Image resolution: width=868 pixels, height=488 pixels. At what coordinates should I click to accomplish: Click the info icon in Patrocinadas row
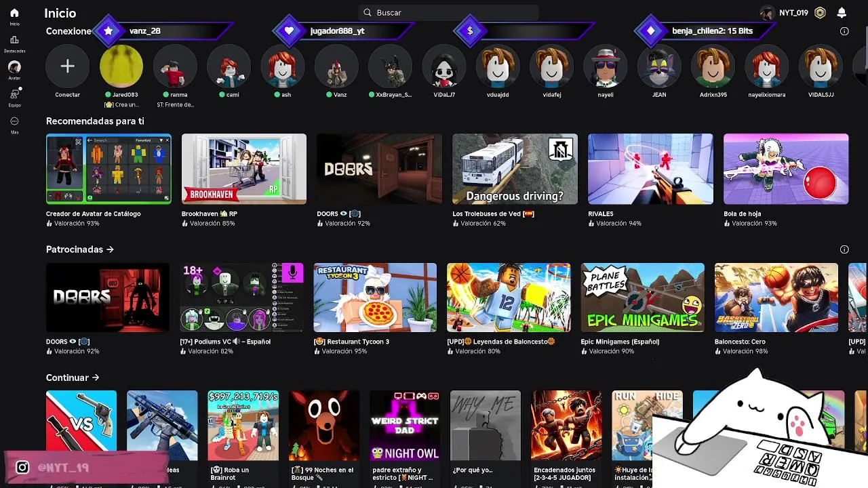[844, 249]
